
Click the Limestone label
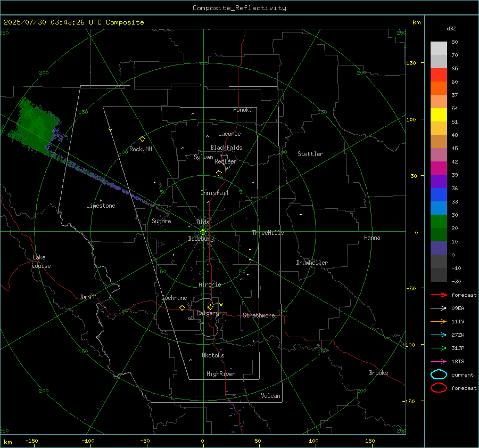(101, 206)
